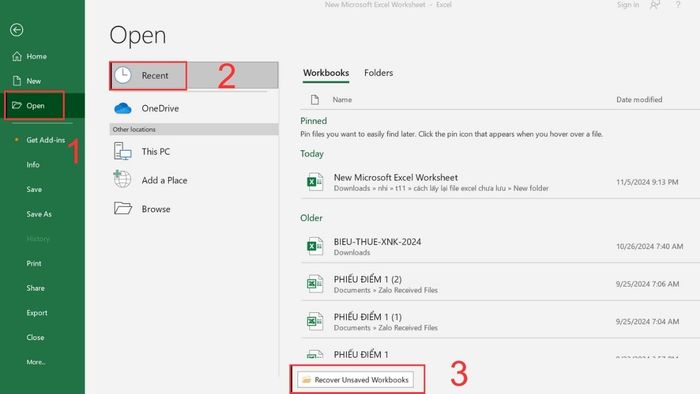The width and height of the screenshot is (700, 394).
Task: Click the account person icon in title bar
Action: [655, 5]
